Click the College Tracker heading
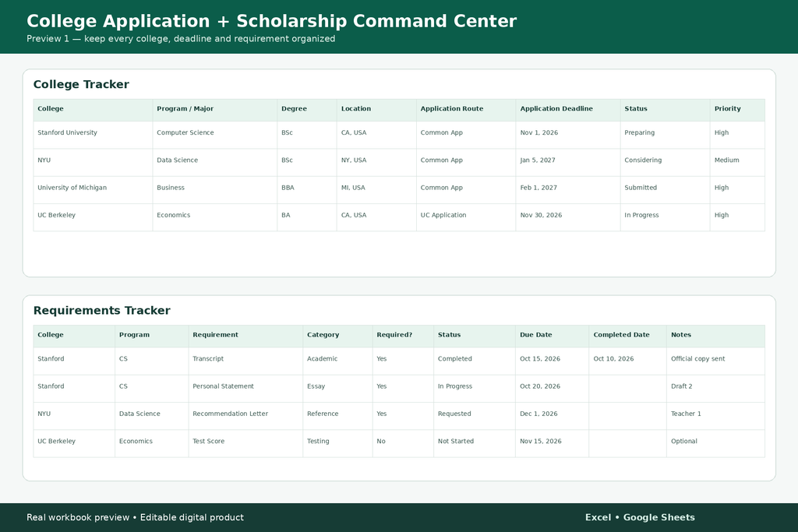This screenshot has width=798, height=532. coord(81,84)
